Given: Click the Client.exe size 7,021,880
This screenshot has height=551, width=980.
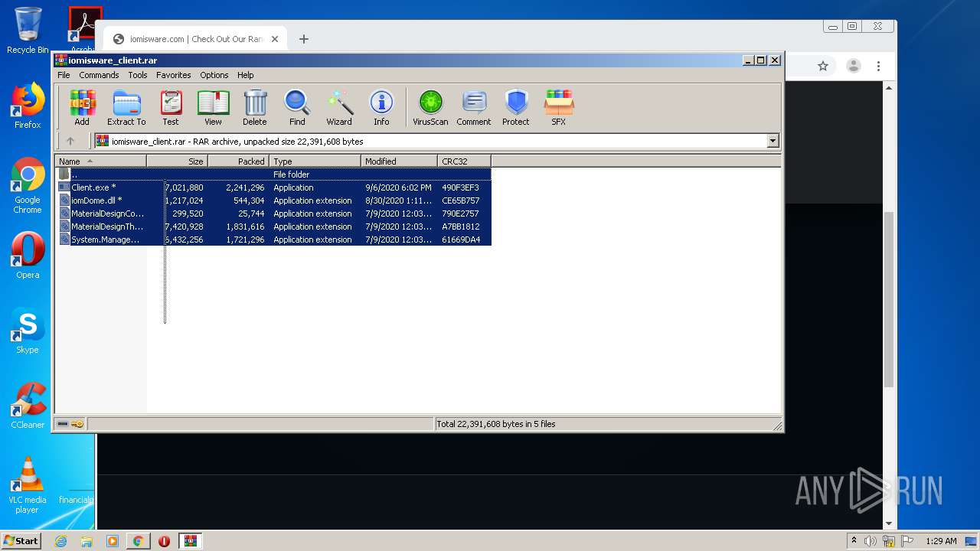Looking at the screenshot, I should [184, 187].
